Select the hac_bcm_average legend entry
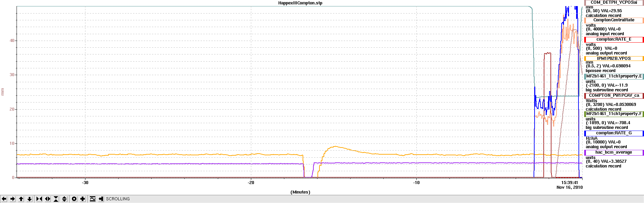 (614, 153)
